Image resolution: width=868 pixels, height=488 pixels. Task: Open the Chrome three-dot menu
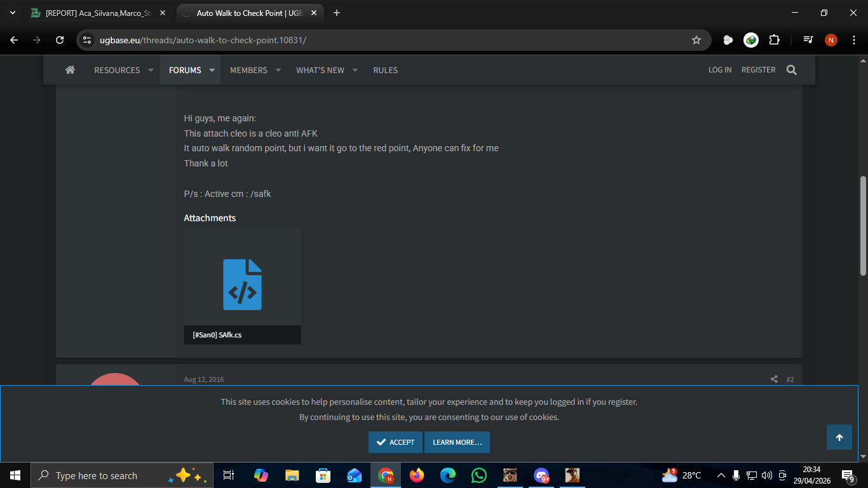(x=853, y=40)
